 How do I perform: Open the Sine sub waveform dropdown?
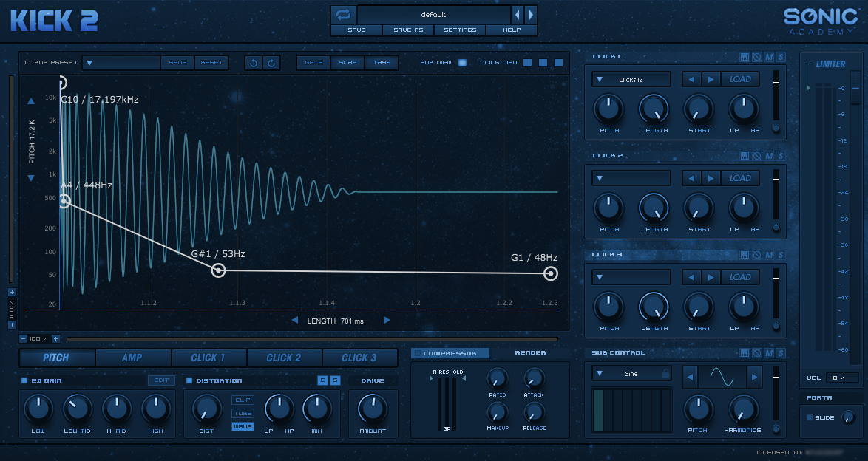coord(631,374)
